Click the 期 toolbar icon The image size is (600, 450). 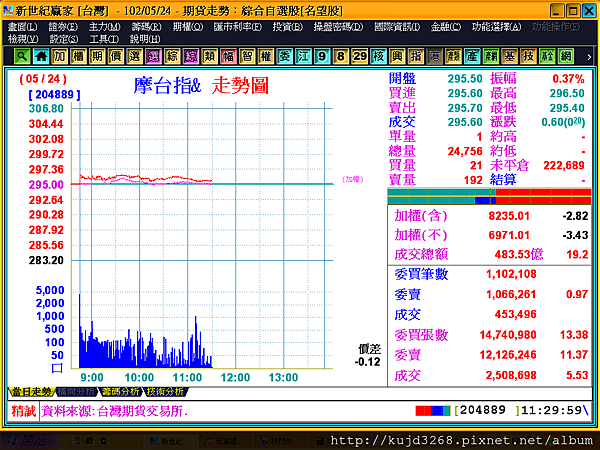tap(97, 56)
